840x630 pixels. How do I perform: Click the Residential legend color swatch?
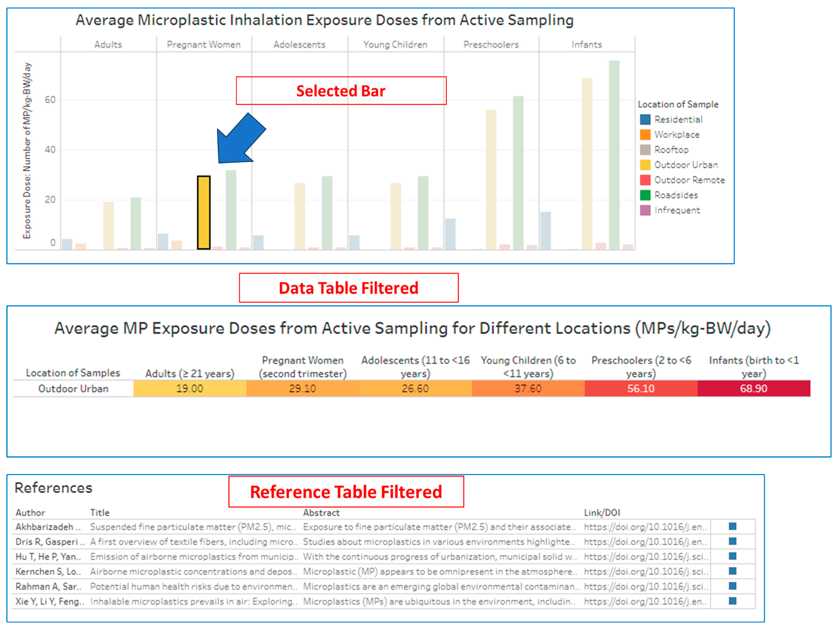point(645,120)
